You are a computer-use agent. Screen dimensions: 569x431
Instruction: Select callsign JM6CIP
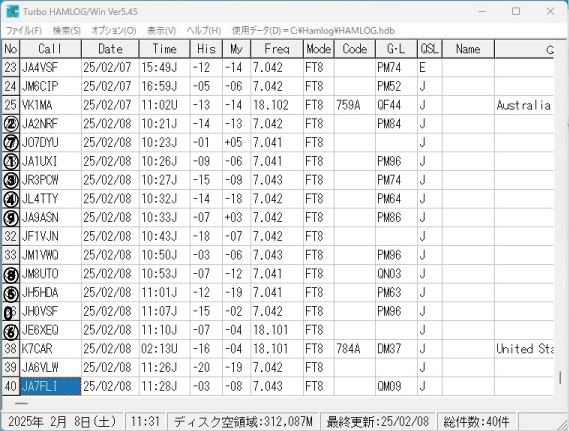tap(40, 86)
